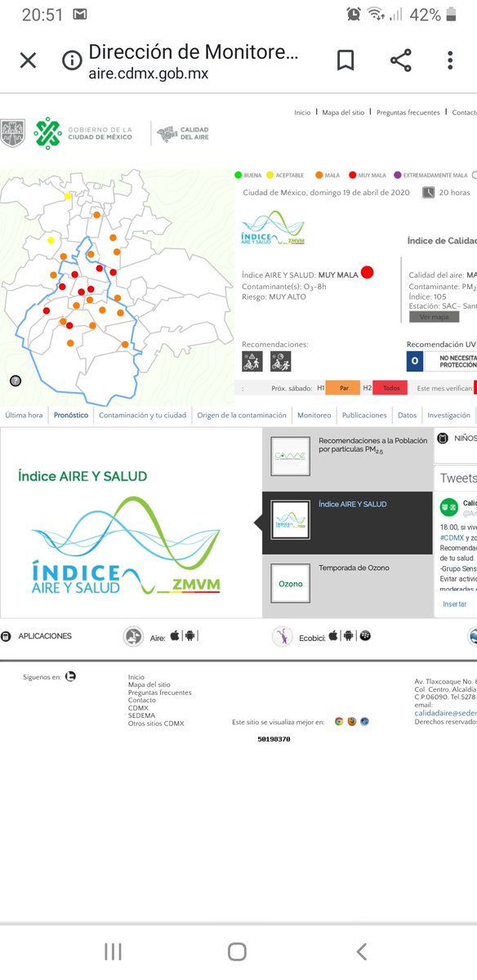Switch to the Última hora tab
This screenshot has height=980, width=477.
[x=24, y=416]
